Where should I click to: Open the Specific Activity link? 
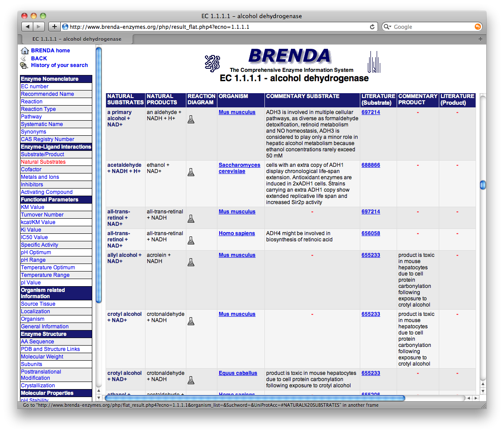coord(39,244)
